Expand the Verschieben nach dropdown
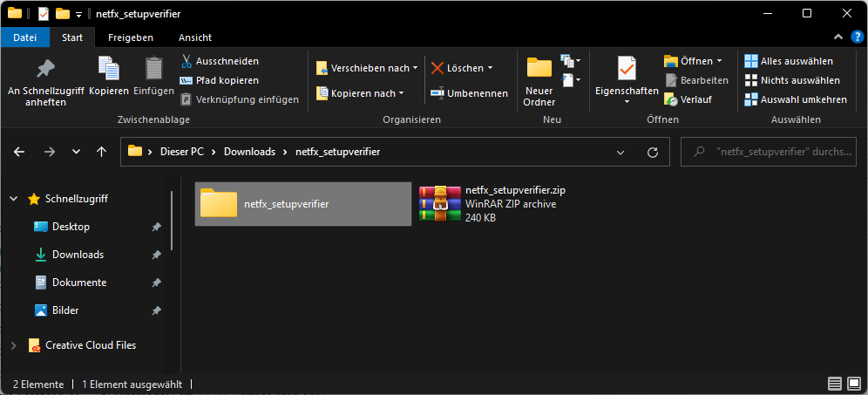 415,68
